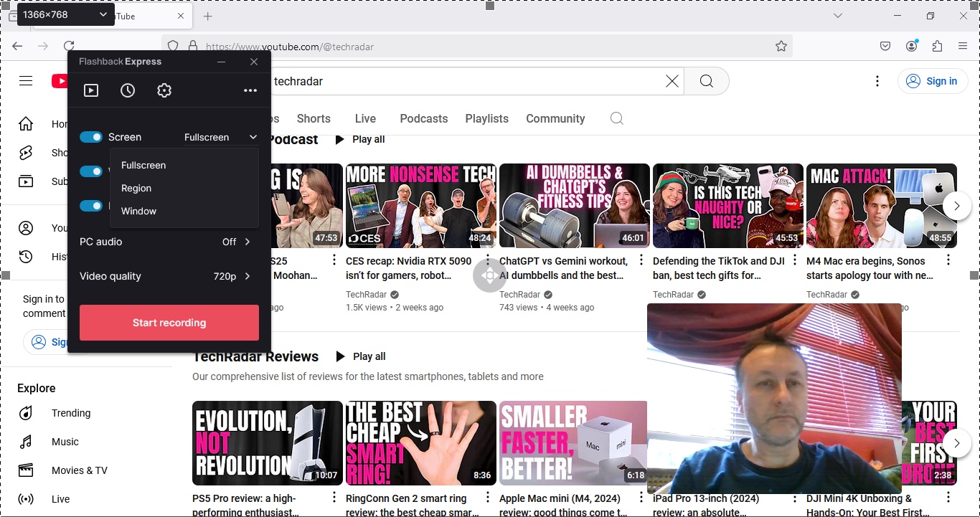The width and height of the screenshot is (980, 517).
Task: Click the History icon in YouTube sidebar
Action: [x=26, y=257]
